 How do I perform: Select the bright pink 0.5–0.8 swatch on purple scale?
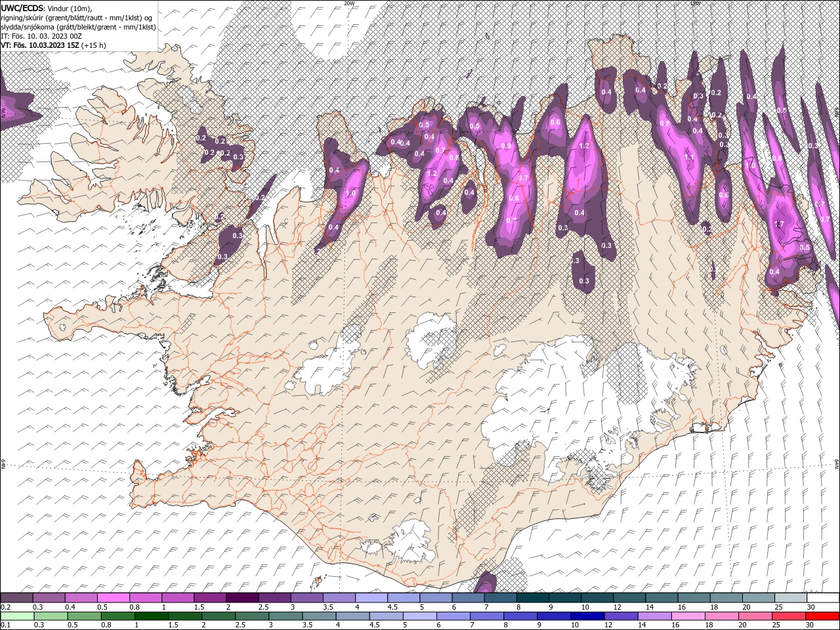tap(113, 598)
